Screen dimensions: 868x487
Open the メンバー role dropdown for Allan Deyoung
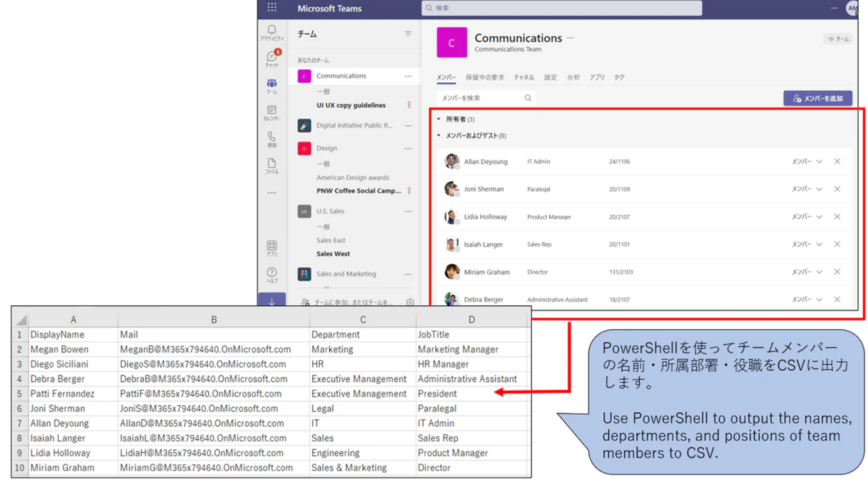coord(810,161)
